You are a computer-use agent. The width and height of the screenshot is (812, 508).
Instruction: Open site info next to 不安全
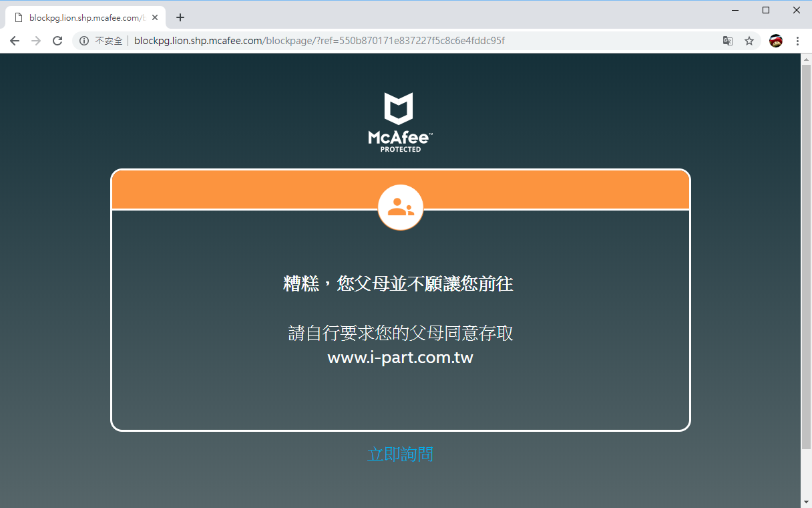[x=84, y=41]
